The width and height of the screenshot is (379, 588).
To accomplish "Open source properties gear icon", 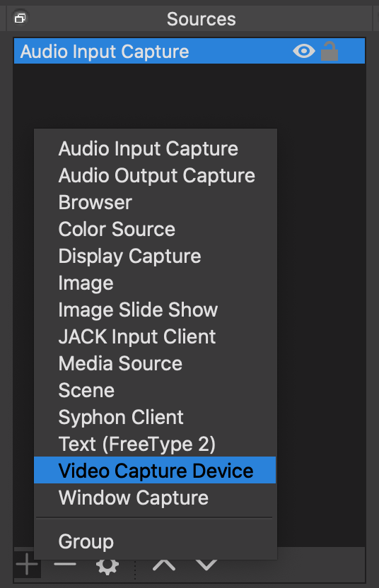I will pos(107,566).
